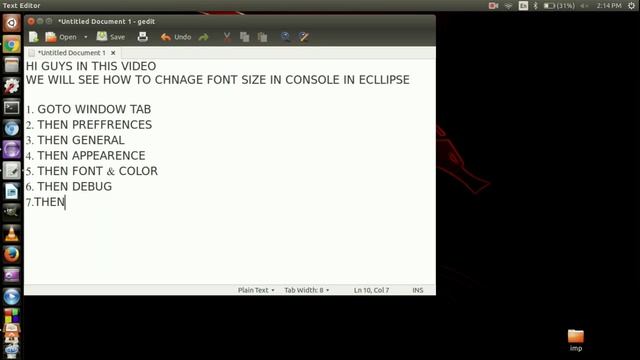The image size is (640, 360).
Task: Open the purple Eclipse launcher icon
Action: pos(11,150)
